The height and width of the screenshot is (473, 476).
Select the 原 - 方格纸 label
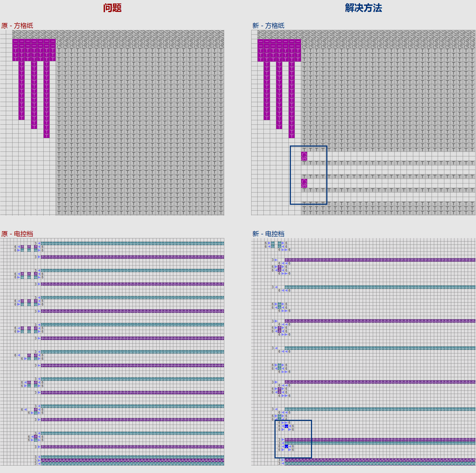pos(17,26)
